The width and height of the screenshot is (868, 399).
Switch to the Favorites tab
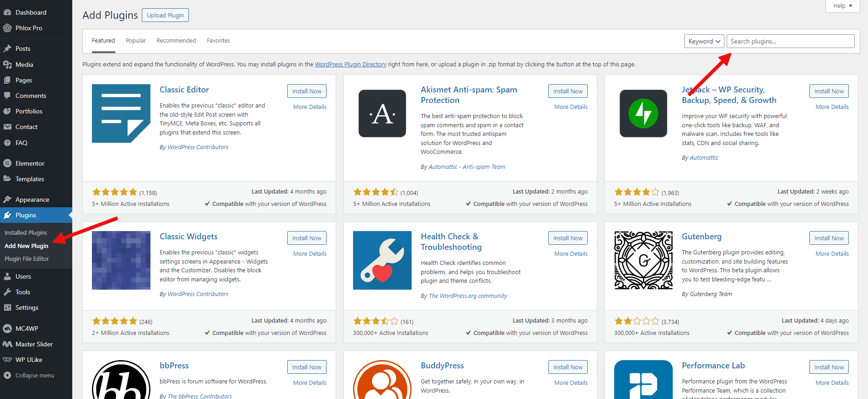(219, 41)
